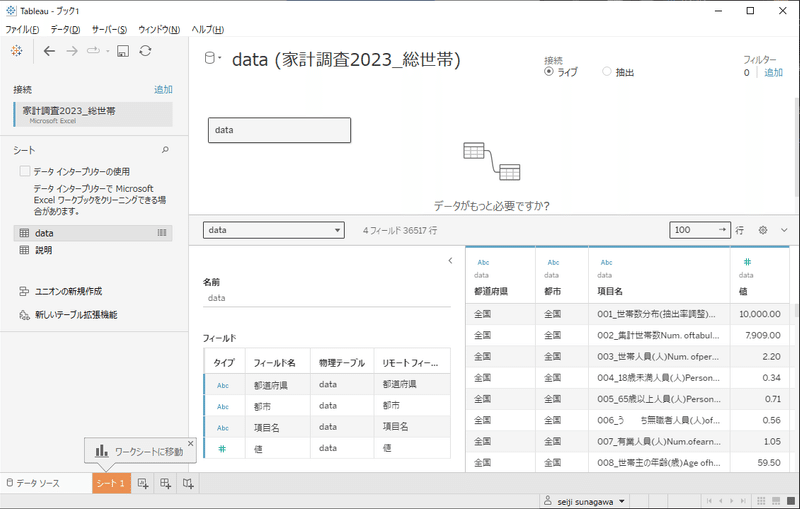Click the 都市 column header

click(553, 291)
